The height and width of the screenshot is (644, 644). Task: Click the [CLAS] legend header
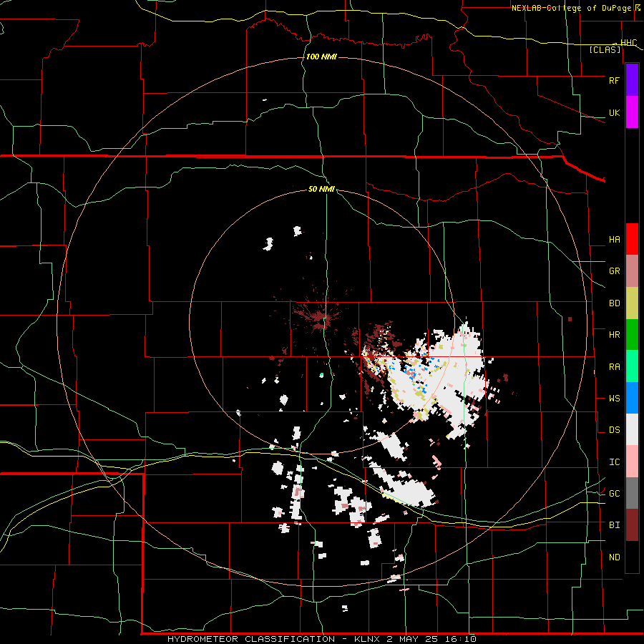tap(605, 49)
